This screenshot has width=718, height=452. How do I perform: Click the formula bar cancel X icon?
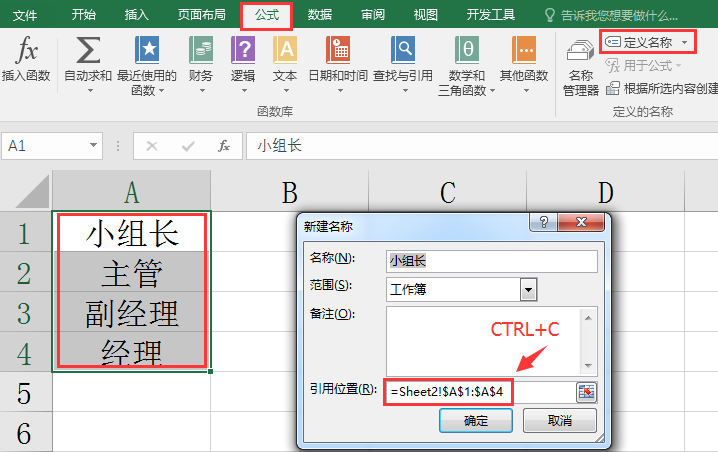tap(152, 146)
